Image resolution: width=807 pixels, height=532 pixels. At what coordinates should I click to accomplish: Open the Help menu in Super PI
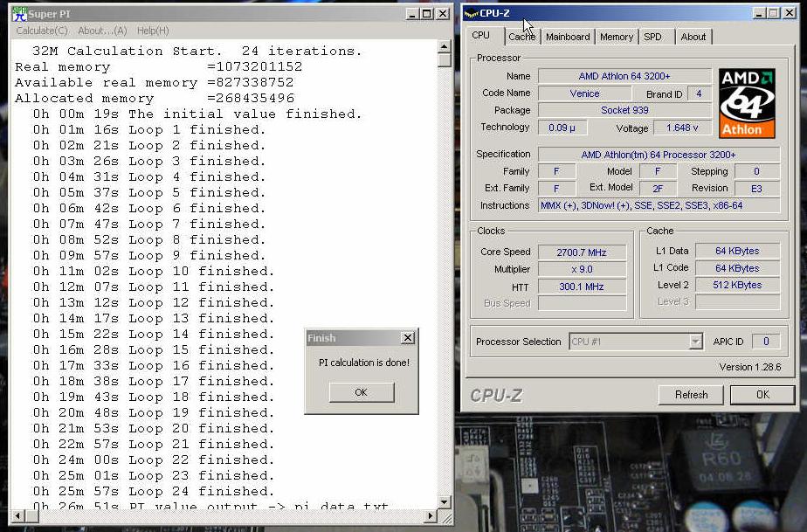[x=153, y=31]
